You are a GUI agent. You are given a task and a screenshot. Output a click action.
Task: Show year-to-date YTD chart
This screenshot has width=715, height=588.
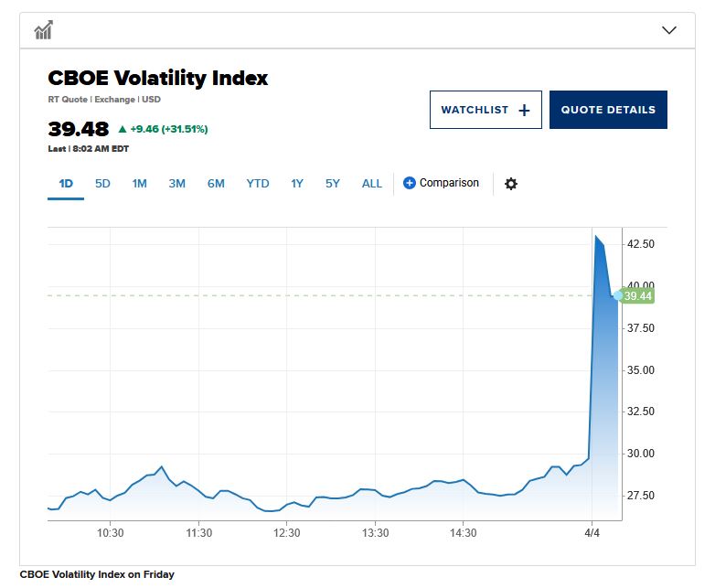258,184
